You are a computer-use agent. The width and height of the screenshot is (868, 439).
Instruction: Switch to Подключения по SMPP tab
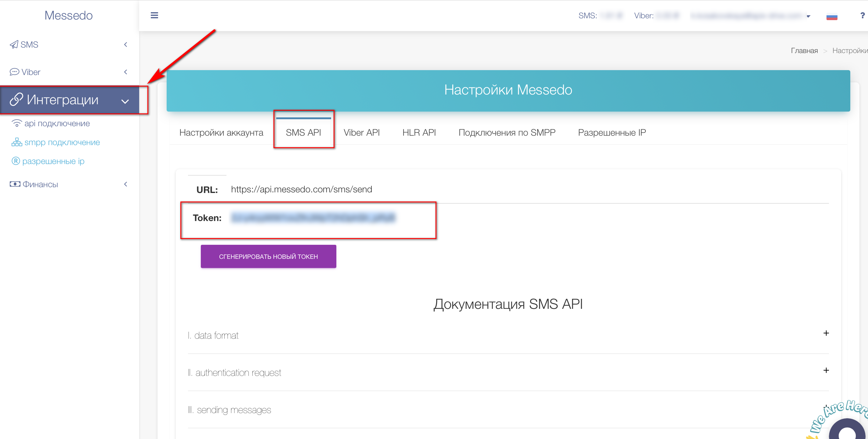coord(507,133)
